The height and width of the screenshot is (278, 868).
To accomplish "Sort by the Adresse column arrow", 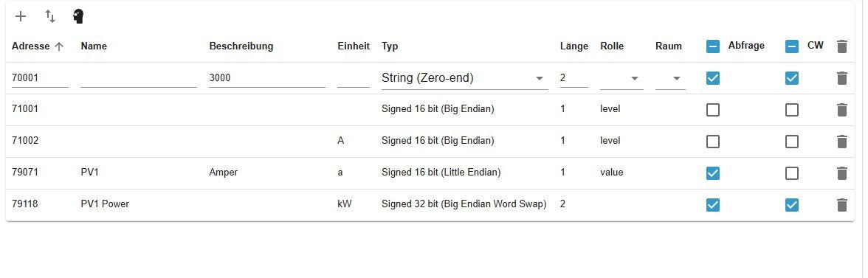I will 59,46.
